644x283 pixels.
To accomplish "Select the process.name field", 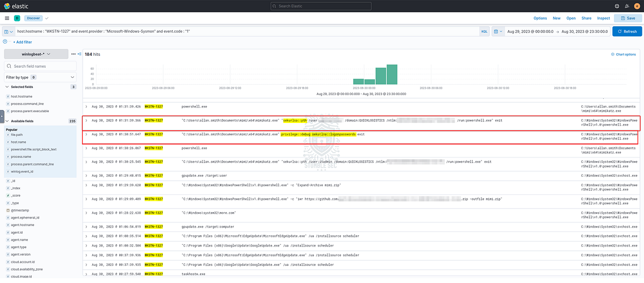I will click(x=22, y=156).
